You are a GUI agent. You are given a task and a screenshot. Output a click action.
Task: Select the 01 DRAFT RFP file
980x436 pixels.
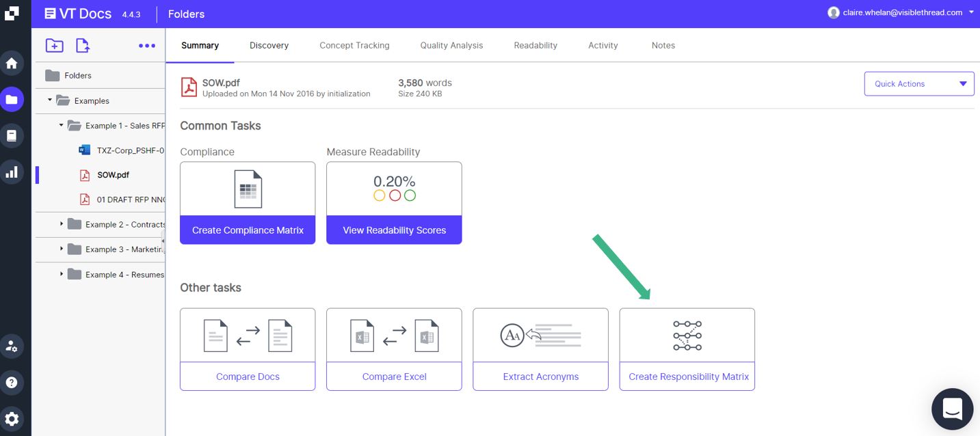pyautogui.click(x=130, y=200)
